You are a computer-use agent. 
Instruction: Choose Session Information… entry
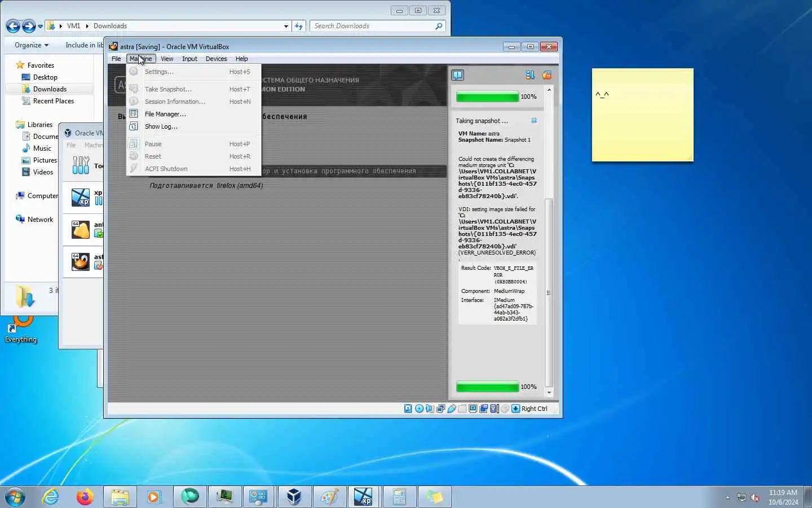coord(193,102)
